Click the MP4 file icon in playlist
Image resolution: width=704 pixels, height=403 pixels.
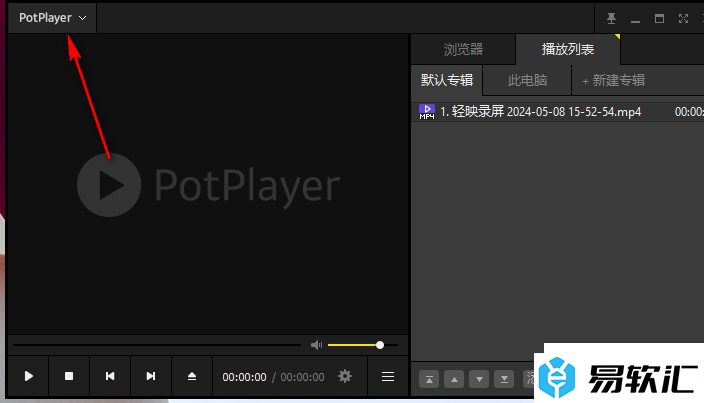(427, 112)
